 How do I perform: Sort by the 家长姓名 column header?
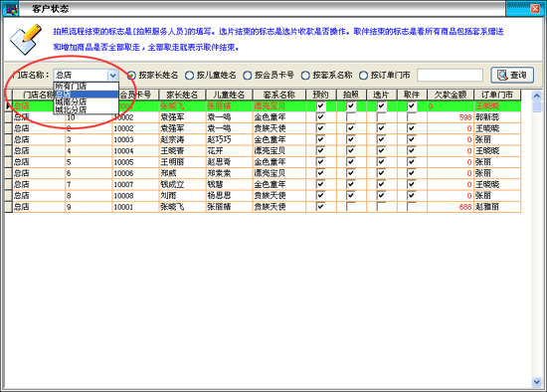182,95
